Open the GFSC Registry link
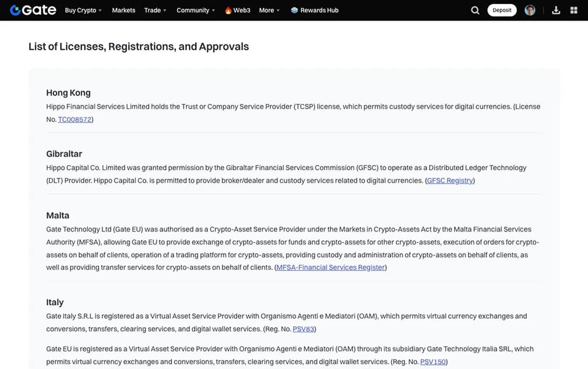Screen dimensions: 588x369 coord(450,181)
